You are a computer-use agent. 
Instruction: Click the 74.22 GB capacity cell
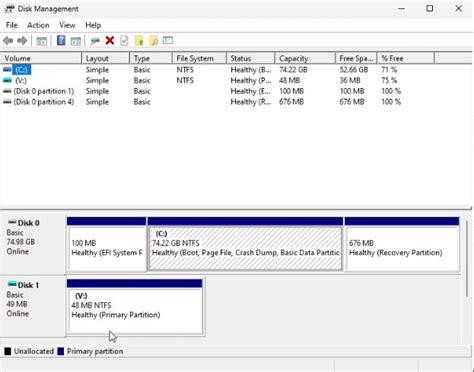293,70
